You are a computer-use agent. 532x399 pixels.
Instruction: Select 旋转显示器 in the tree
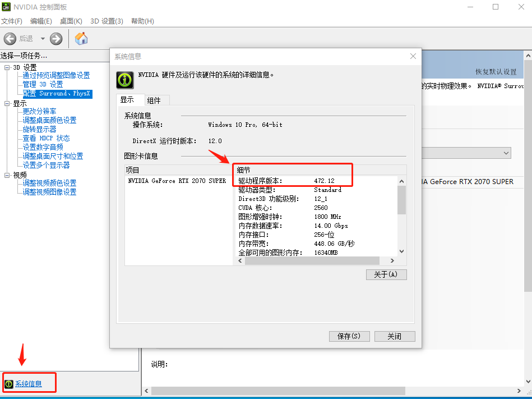(x=39, y=130)
